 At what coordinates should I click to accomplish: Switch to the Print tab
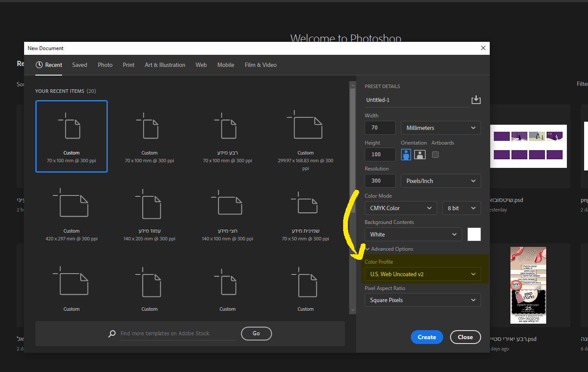coord(128,65)
